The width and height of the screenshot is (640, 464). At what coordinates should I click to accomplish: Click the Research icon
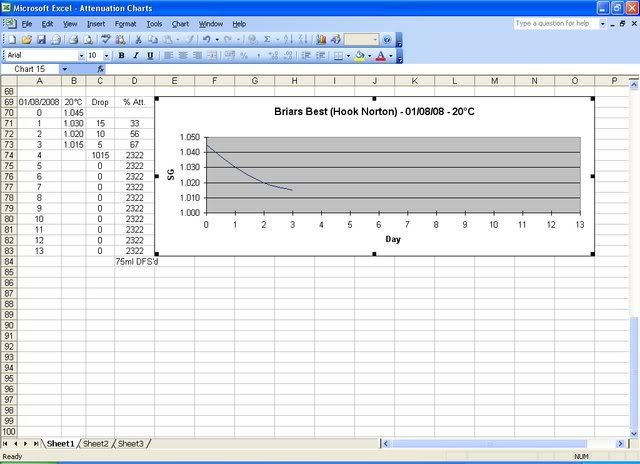[x=120, y=40]
